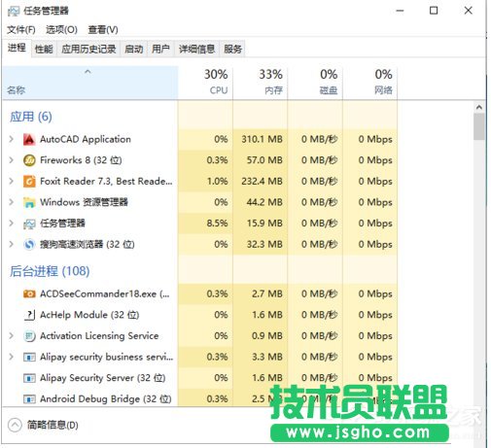The width and height of the screenshot is (491, 448).
Task: Click Foxit Reader memory value 232.4 MB
Action: point(262,181)
